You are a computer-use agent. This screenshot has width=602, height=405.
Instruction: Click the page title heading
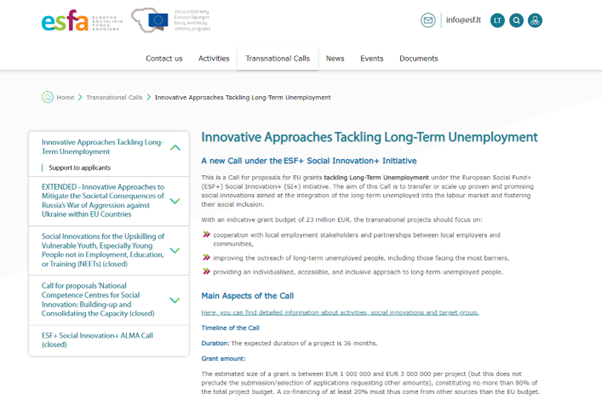coord(369,137)
